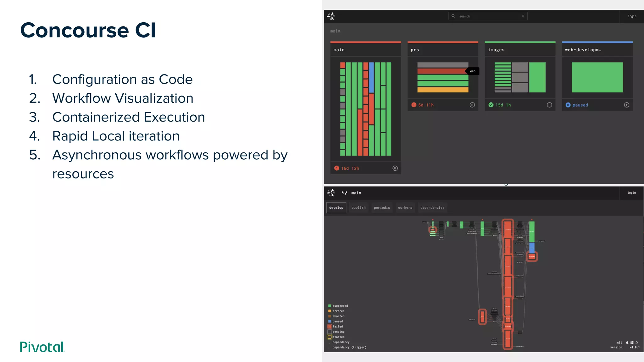Clear the search with the X icon

coord(523,16)
